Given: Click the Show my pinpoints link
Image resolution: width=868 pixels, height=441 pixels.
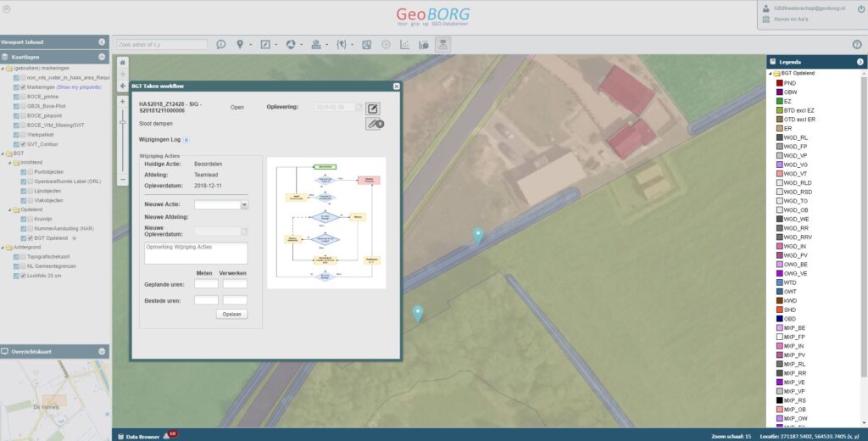Looking at the screenshot, I should click(x=79, y=87).
